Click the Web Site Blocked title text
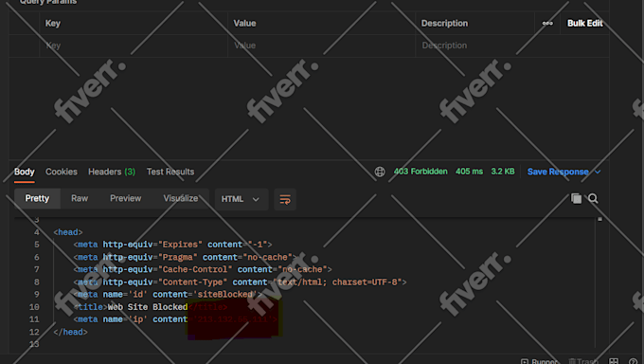Viewport: 644px width, 364px height. coord(148,307)
